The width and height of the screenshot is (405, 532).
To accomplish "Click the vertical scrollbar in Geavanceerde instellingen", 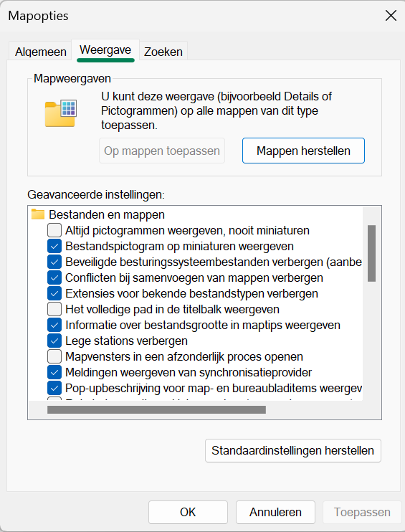I will coord(372,253).
